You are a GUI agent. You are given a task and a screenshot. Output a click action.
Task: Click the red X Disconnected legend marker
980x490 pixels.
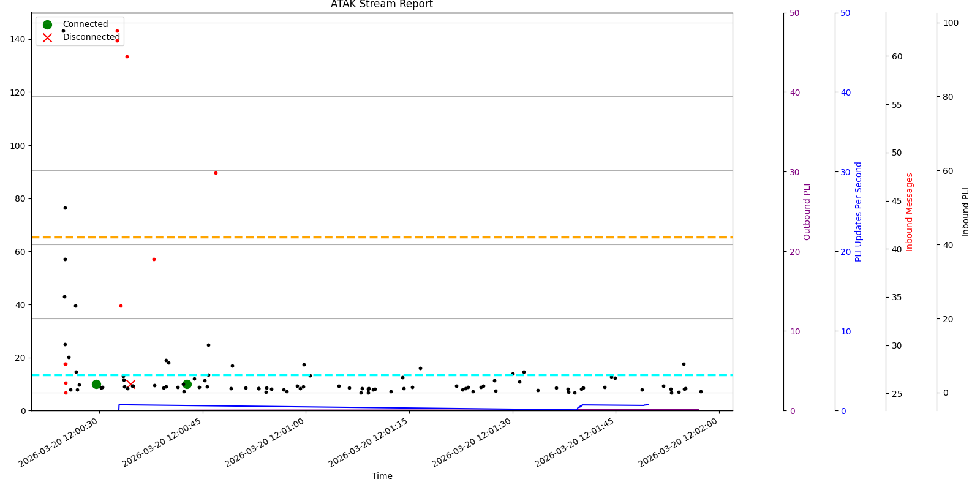pos(47,37)
